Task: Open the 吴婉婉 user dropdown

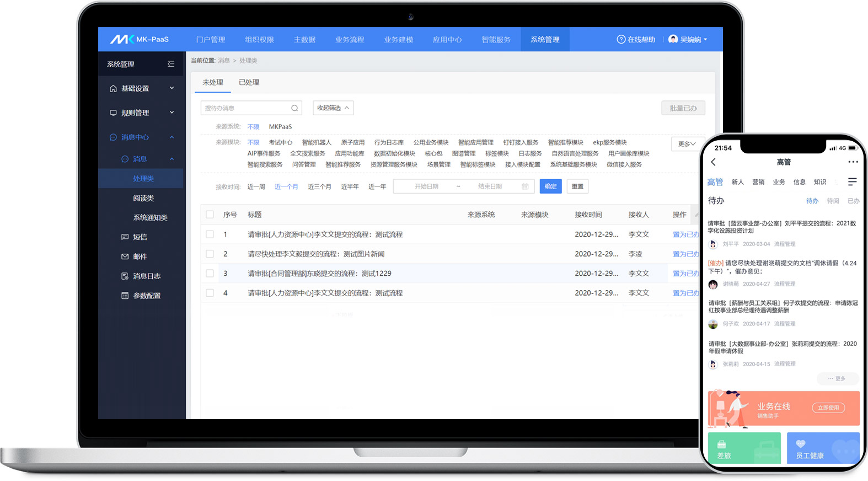Action: [x=688, y=40]
